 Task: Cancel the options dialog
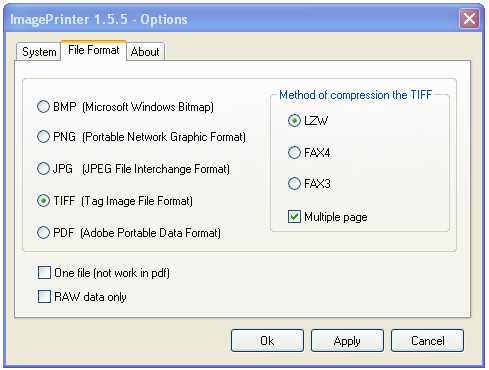pos(427,341)
